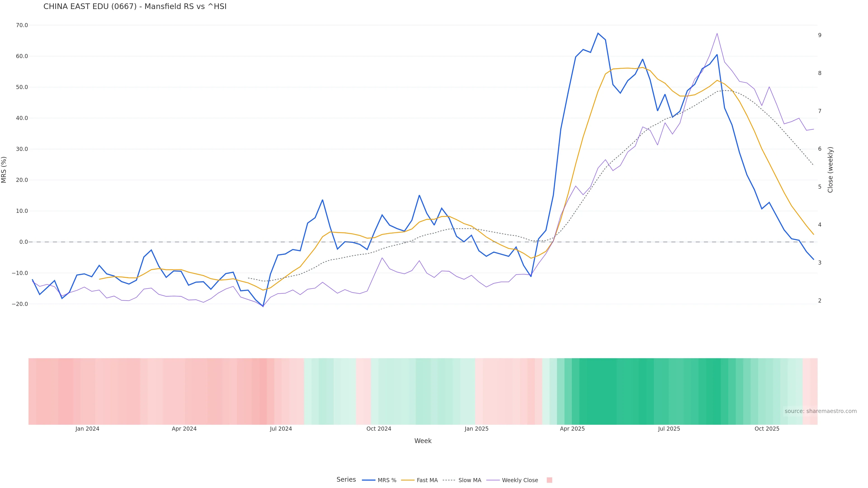The image size is (868, 488).
Task: Click the Jul 2024 x-axis label
Action: 281,429
